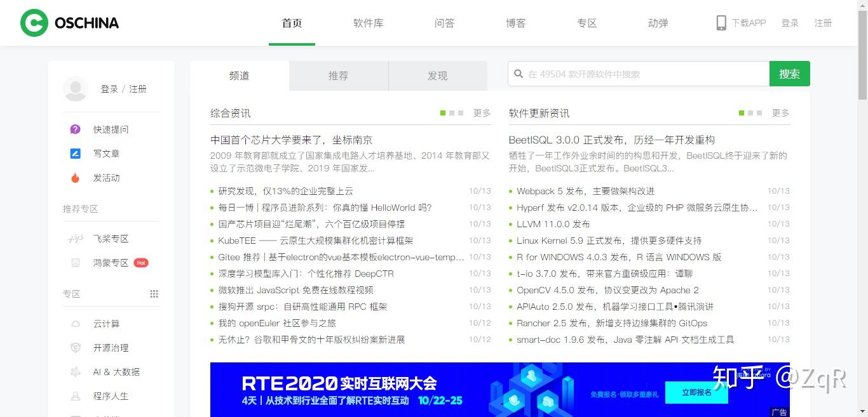
Task: Open headline BeetlSQL 3.0.0 正式发布
Action: pyautogui.click(x=612, y=140)
